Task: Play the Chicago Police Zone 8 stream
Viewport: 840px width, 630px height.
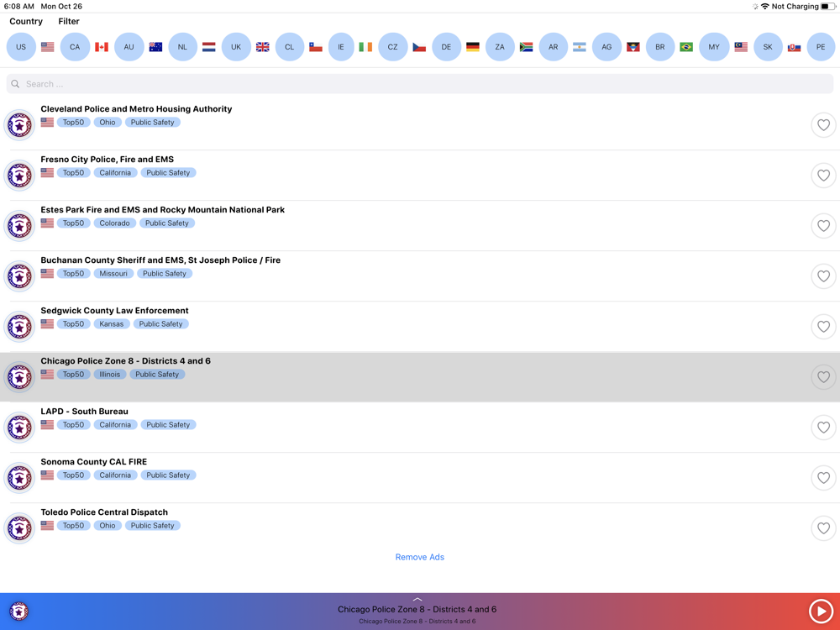Action: pyautogui.click(x=821, y=611)
